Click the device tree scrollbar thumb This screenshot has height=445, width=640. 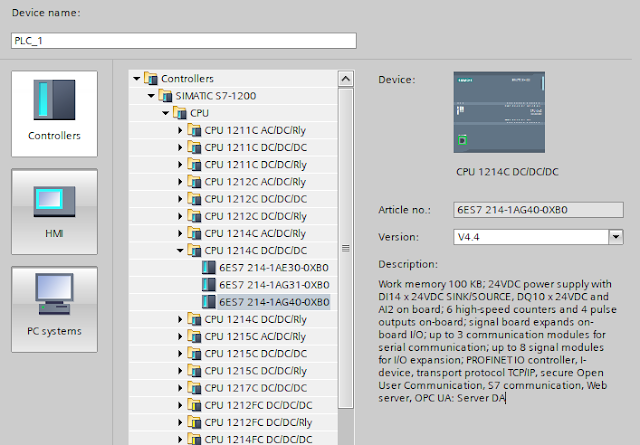coord(346,248)
